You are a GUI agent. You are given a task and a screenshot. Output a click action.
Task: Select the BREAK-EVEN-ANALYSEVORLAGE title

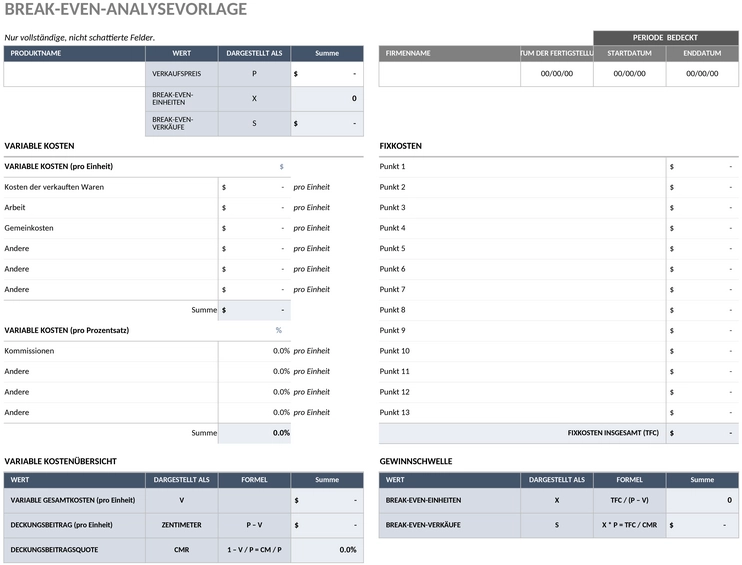click(125, 9)
